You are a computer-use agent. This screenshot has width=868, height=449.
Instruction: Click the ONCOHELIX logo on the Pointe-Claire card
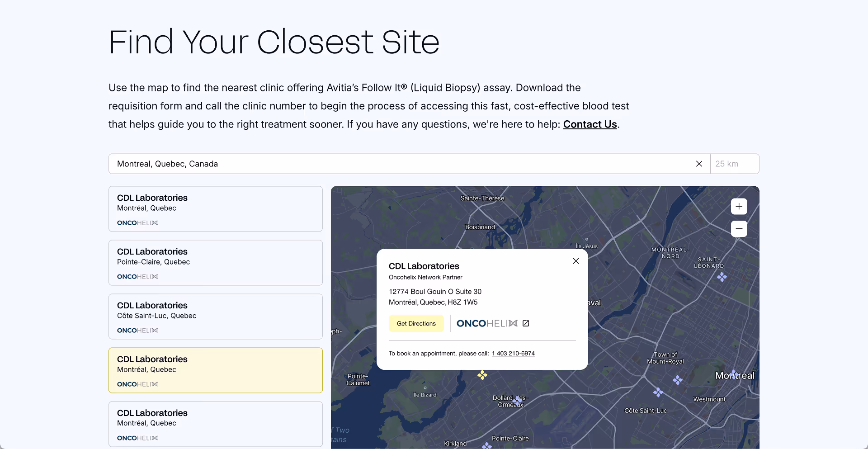(137, 276)
